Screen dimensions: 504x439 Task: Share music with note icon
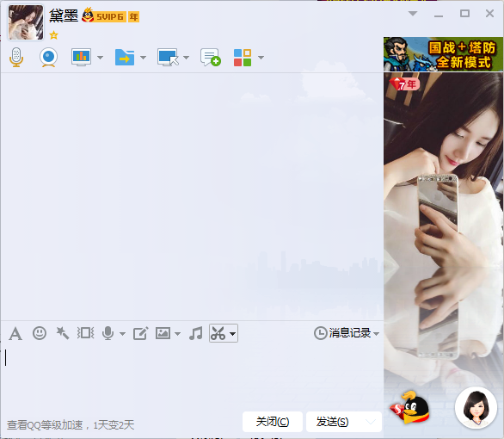196,333
